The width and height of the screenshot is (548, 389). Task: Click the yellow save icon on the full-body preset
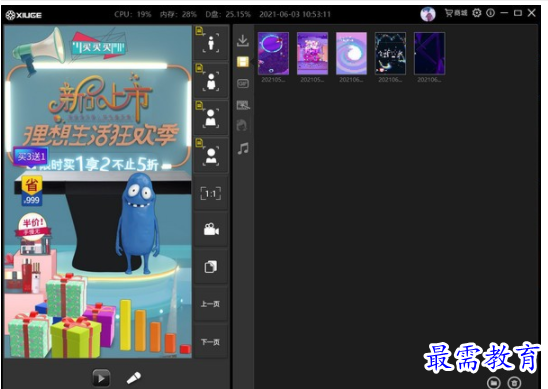[199, 31]
